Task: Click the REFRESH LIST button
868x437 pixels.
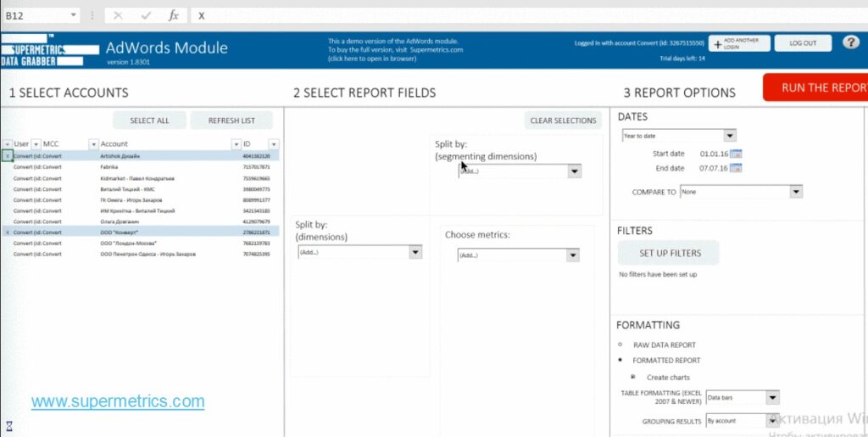Action: [231, 120]
